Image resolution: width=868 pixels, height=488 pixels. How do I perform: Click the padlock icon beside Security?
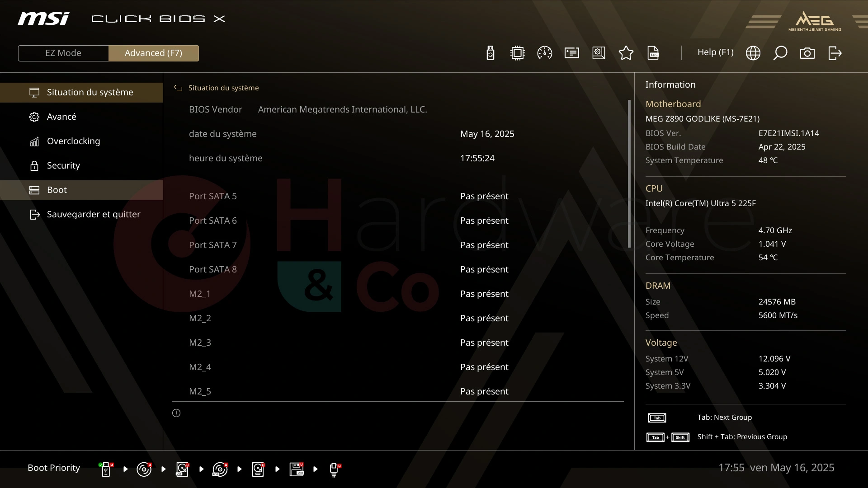pos(34,165)
